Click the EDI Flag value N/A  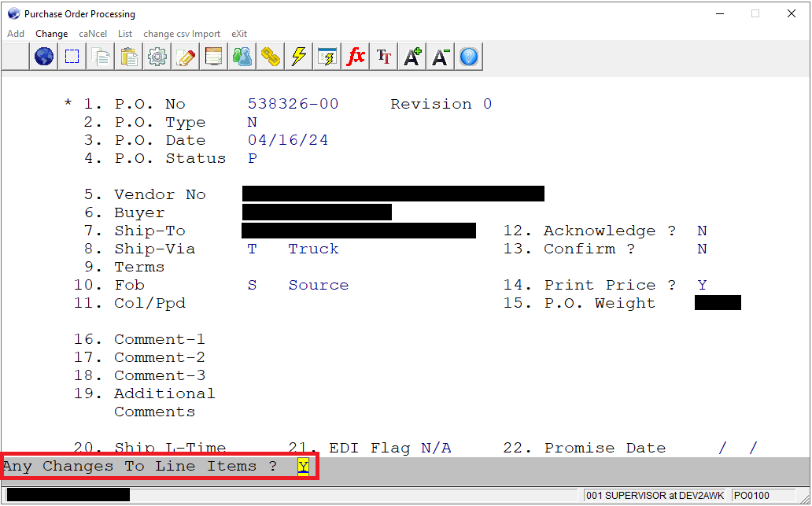(436, 448)
